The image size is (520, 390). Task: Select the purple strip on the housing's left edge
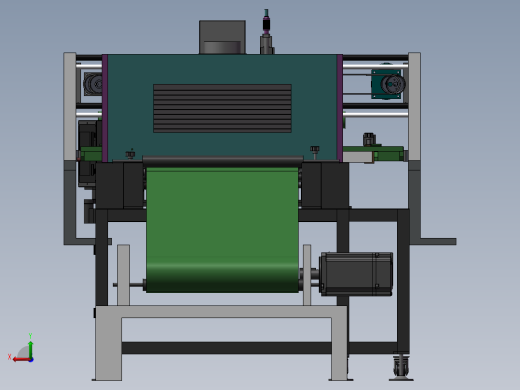(x=105, y=108)
